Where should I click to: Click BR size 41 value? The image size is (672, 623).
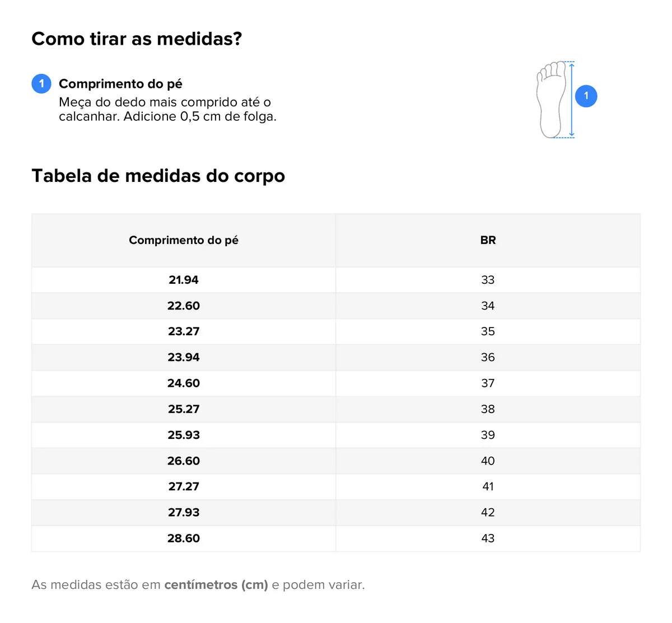coord(488,486)
